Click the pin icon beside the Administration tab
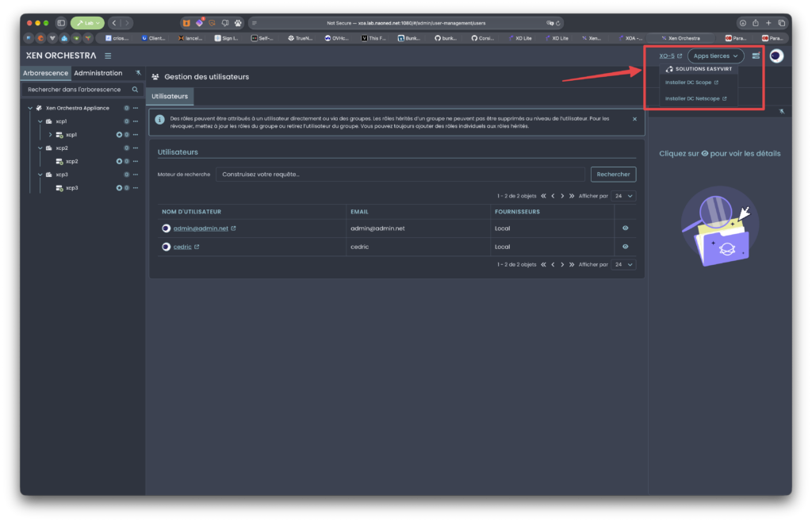 coord(138,73)
